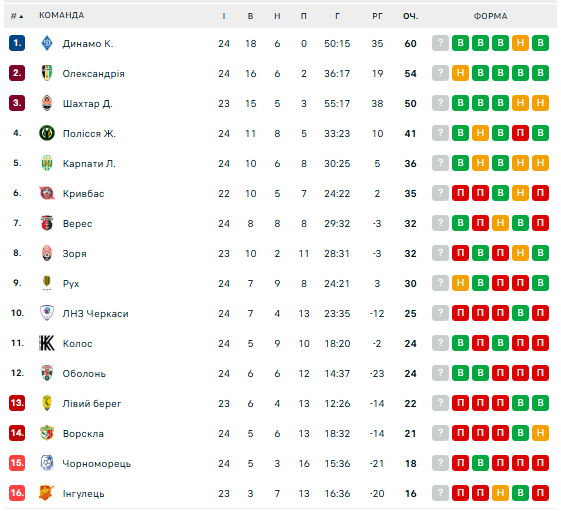
Task: Click the Кривбас club crest
Action: pos(47,193)
